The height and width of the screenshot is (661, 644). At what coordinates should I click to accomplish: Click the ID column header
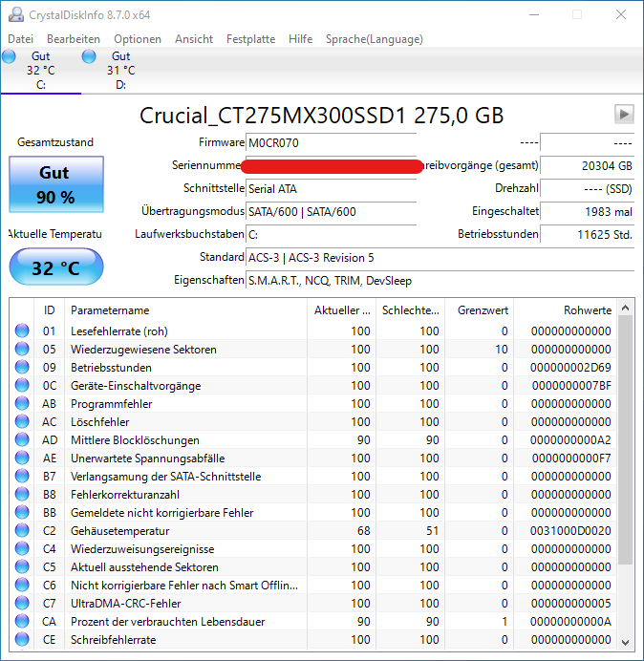click(x=50, y=310)
